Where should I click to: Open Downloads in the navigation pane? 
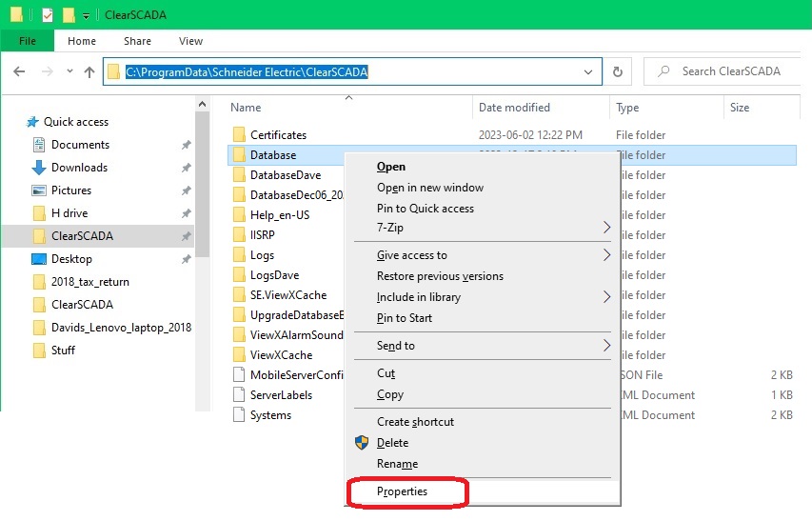(79, 168)
